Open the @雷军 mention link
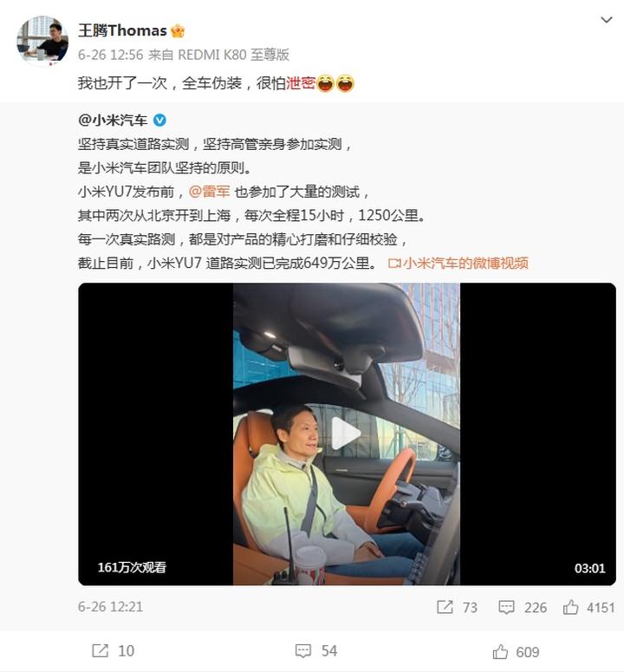Image resolution: width=624 pixels, height=672 pixels. point(210,192)
